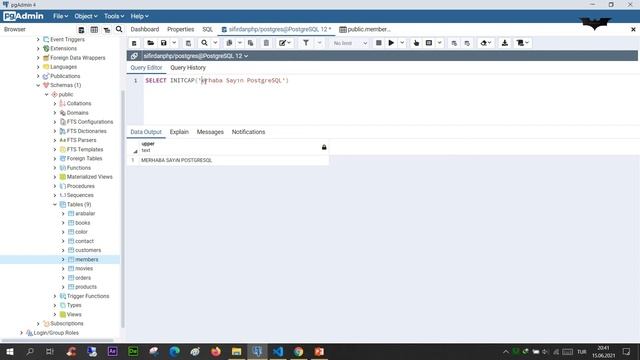Close the query panel with the X
The image size is (640, 360).
(x=633, y=29)
